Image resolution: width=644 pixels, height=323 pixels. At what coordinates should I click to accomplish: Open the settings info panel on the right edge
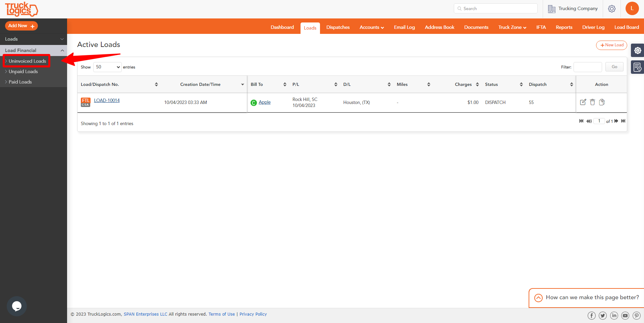(638, 50)
